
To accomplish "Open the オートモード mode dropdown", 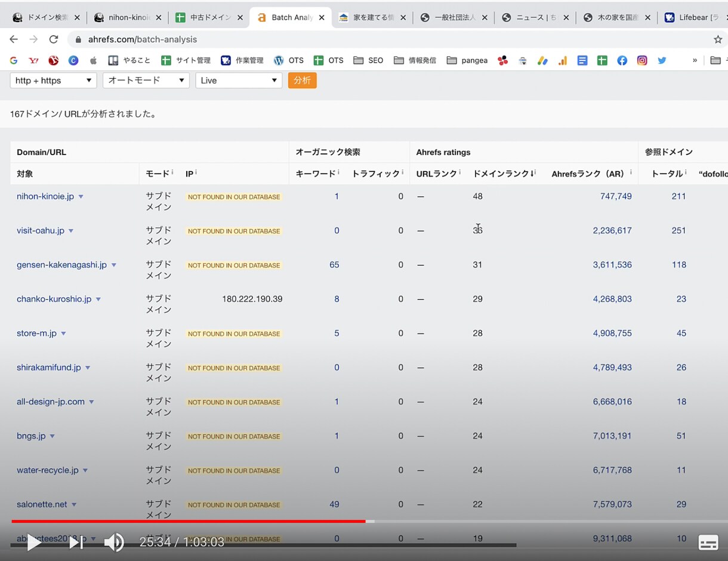I will pos(146,81).
